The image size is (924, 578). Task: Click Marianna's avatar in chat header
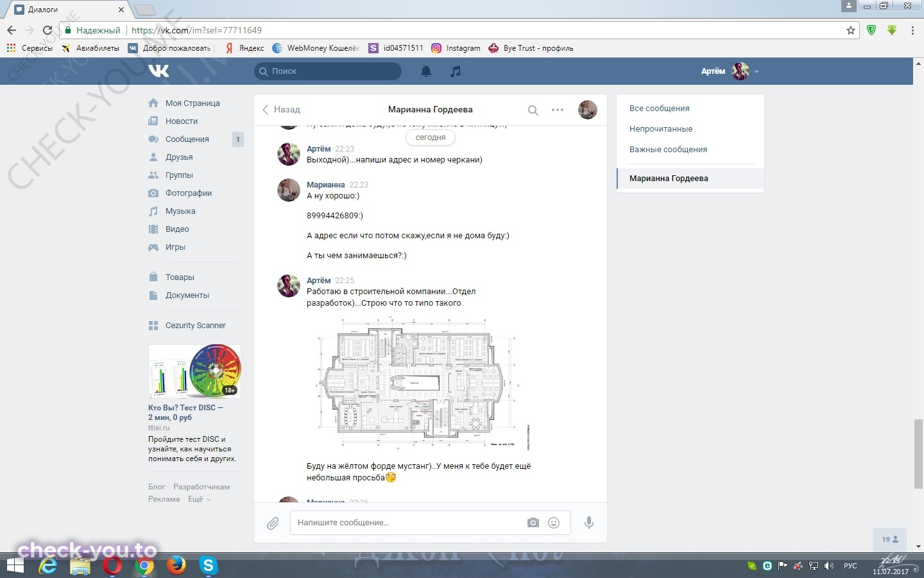(588, 110)
